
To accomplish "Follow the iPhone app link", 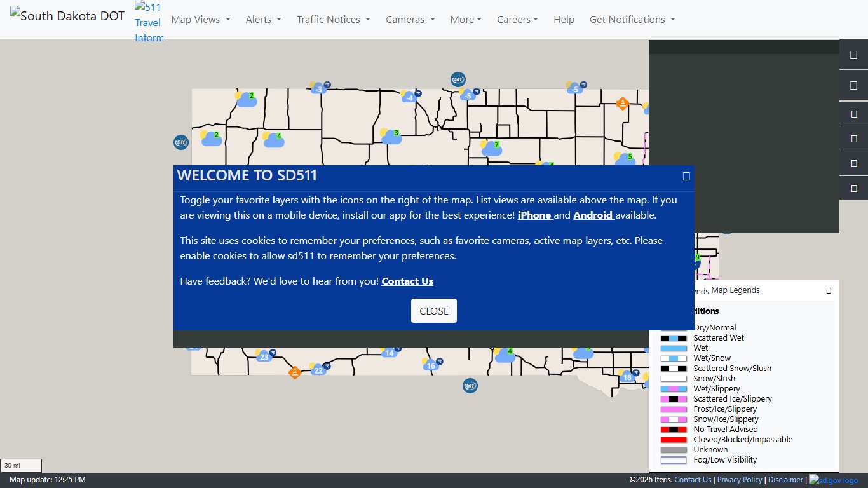I will tap(534, 215).
